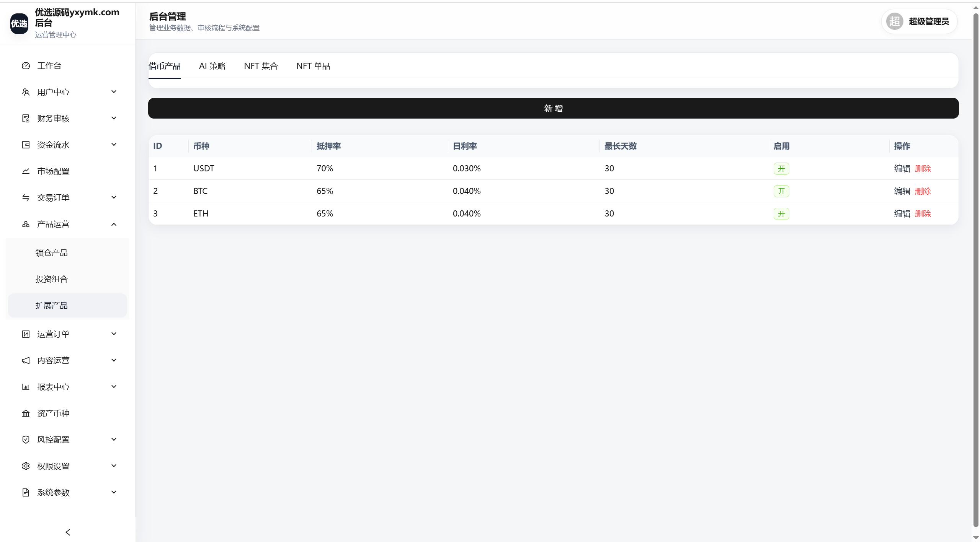Click the 超 avatar circle
Screen dimensions: 980x542
895,21
